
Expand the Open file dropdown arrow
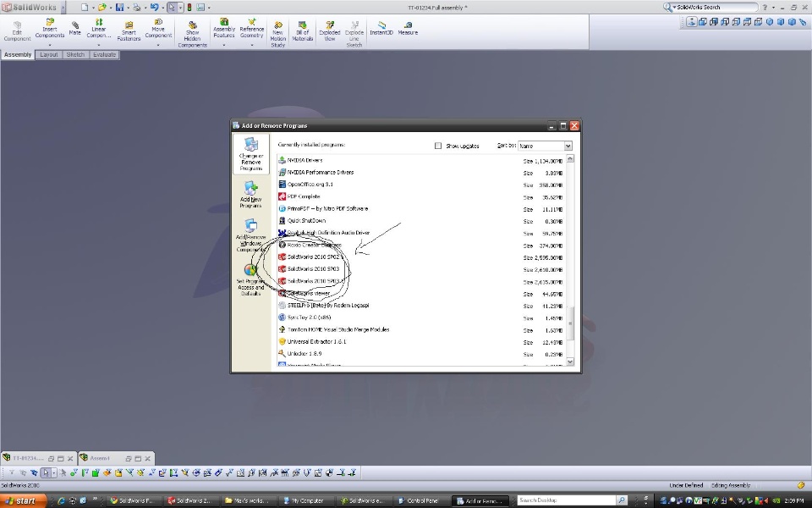[110, 8]
